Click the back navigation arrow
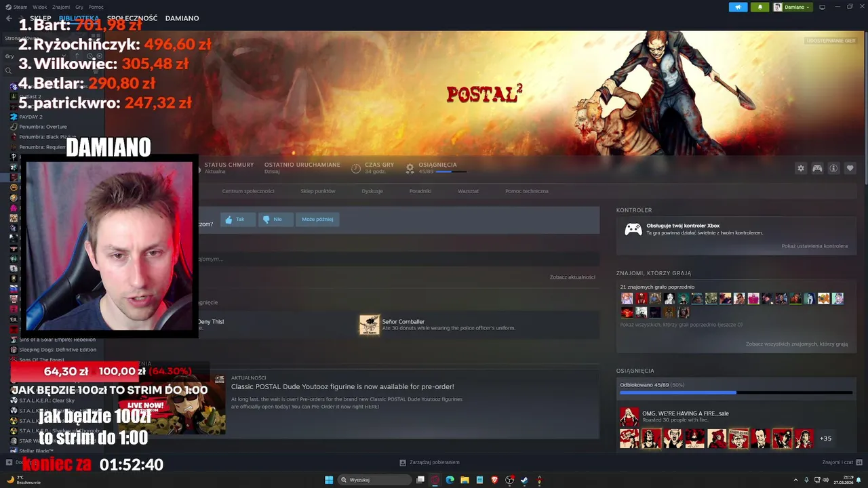The height and width of the screenshot is (488, 868). (8, 18)
